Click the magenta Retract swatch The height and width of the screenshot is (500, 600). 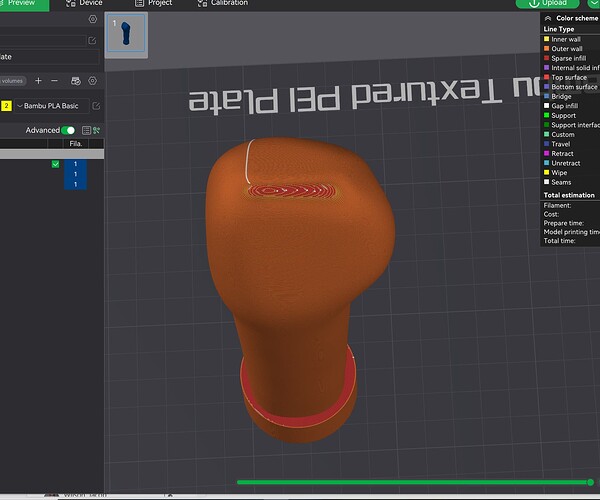point(546,153)
